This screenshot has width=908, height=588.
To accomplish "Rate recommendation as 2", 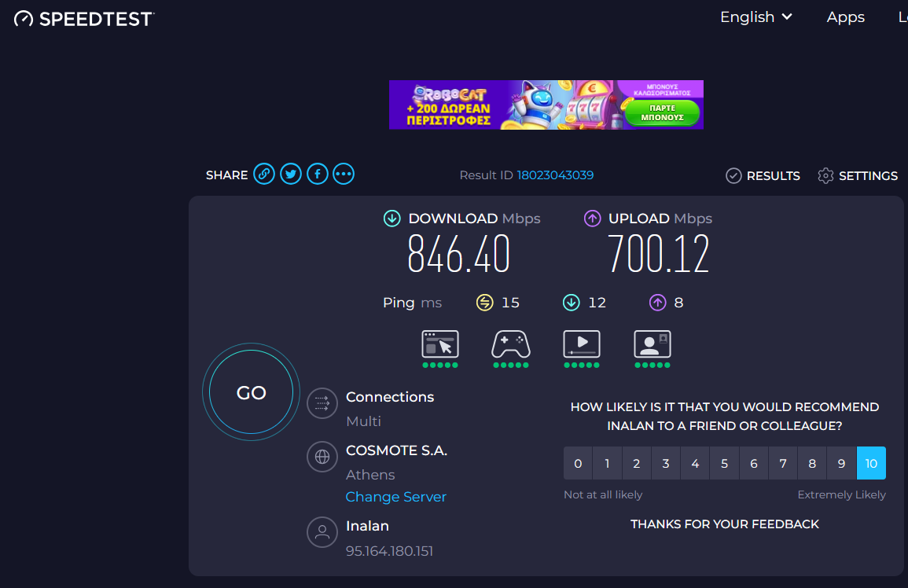I will pyautogui.click(x=637, y=463).
